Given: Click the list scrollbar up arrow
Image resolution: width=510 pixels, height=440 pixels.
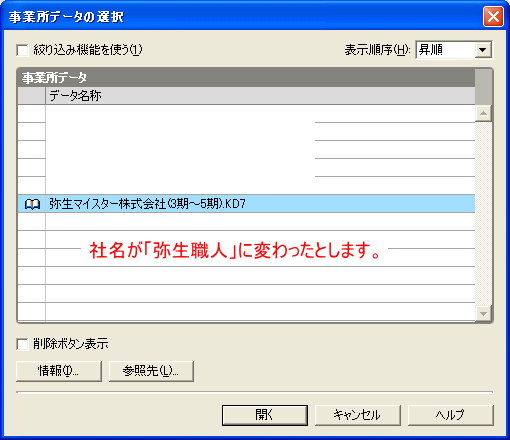Looking at the screenshot, I should (483, 113).
